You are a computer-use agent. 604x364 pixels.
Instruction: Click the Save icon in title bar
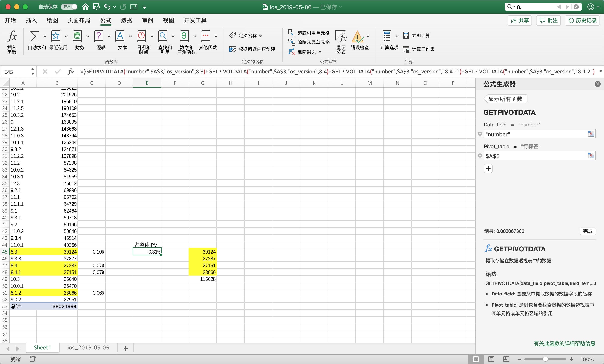tap(96, 7)
